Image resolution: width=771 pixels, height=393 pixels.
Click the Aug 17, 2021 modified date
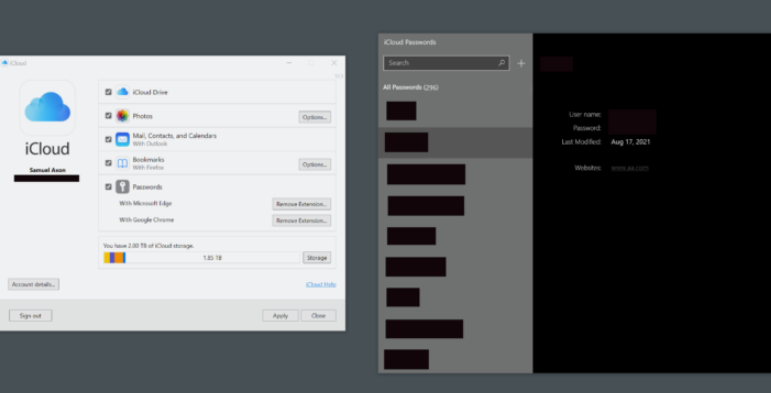[x=631, y=142]
